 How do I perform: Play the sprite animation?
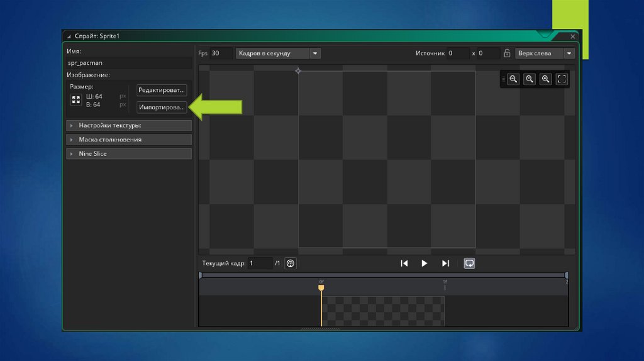pos(425,264)
